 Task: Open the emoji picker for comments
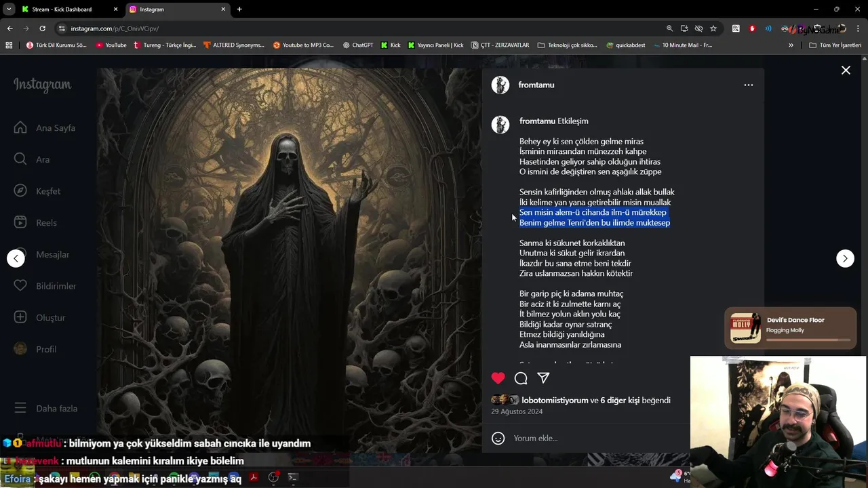point(498,439)
